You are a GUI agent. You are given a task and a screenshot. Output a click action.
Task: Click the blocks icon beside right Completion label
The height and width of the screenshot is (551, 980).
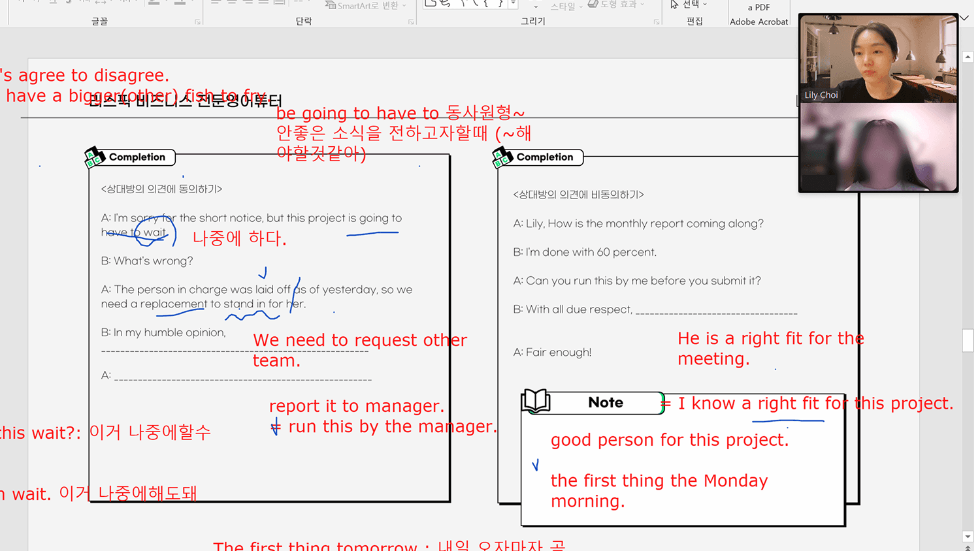click(502, 157)
